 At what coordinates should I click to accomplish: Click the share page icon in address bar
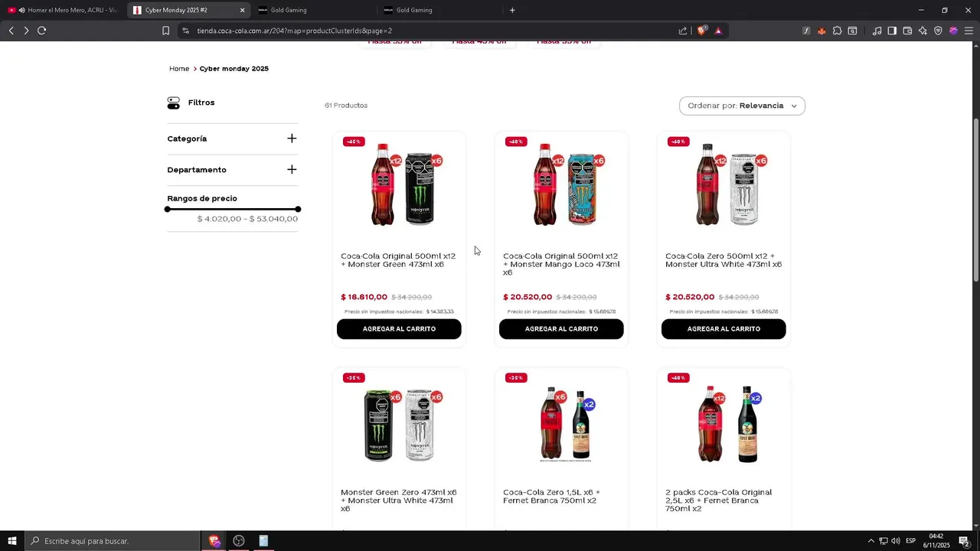pos(683,31)
